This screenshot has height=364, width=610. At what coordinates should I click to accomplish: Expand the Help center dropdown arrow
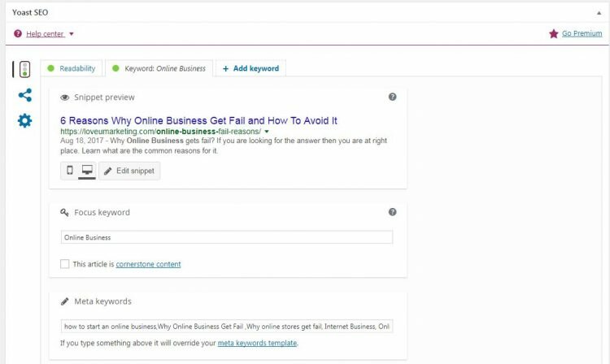click(x=72, y=34)
